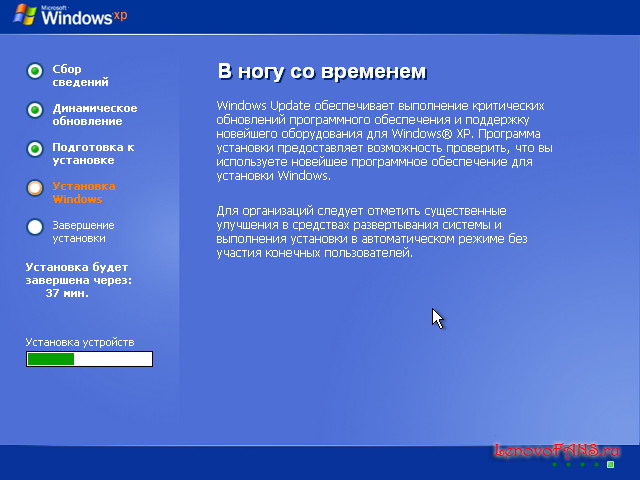This screenshot has width=640, height=480.
Task: Click the green bullet beside Динамическое обновление
Action: pos(35,109)
